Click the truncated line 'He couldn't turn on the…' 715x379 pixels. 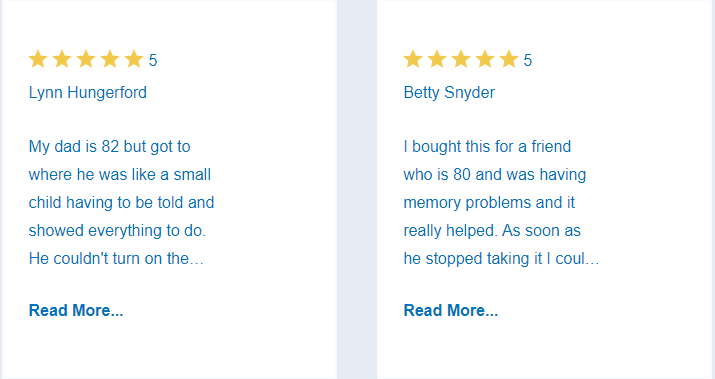point(116,259)
